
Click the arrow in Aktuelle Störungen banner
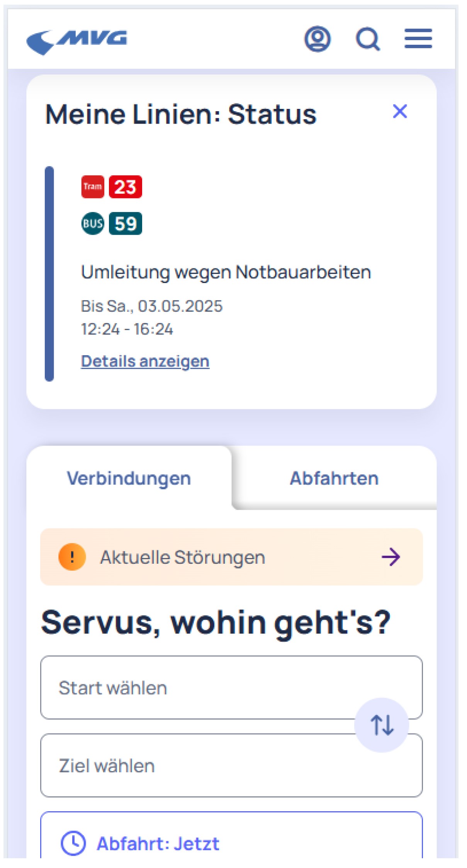pos(391,557)
